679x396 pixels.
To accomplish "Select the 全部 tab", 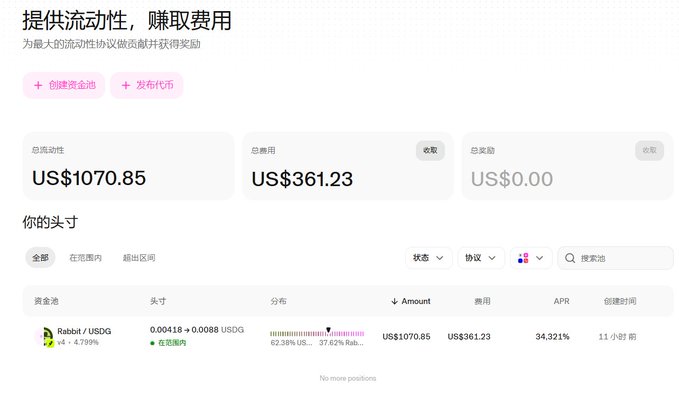I will tap(40, 258).
